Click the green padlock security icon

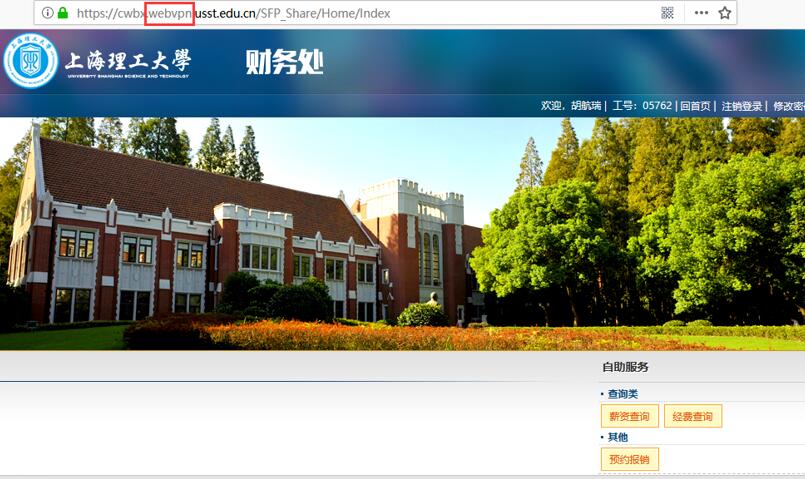[x=63, y=13]
